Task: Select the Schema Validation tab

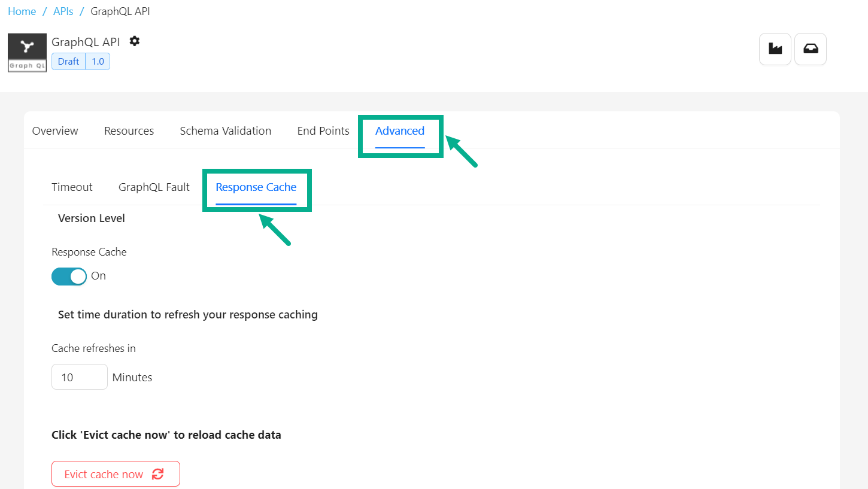Action: click(x=225, y=131)
